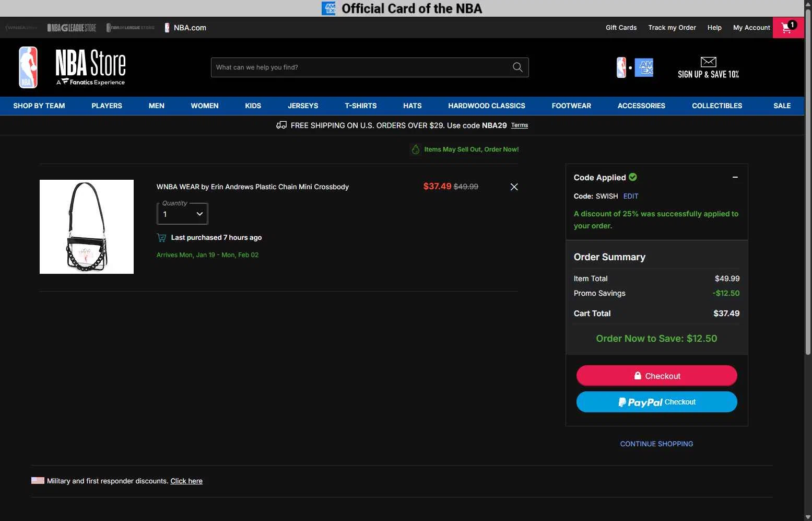Open the shopping cart icon
812x521 pixels.
788,28
